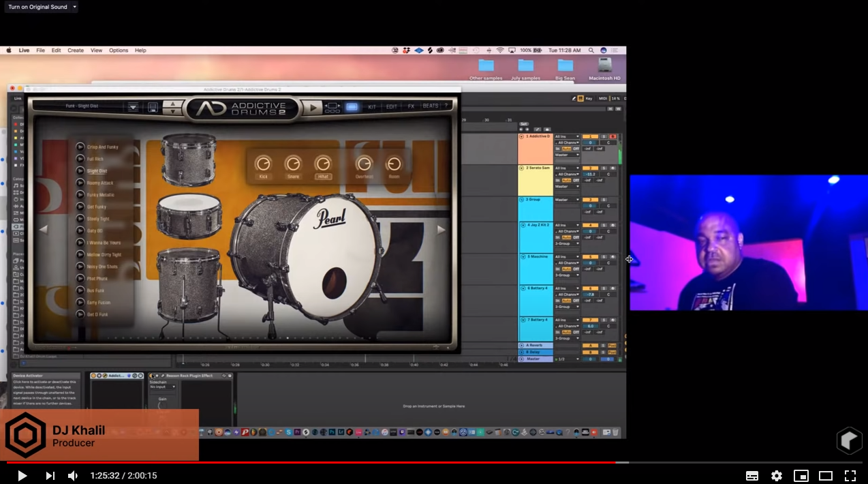Viewport: 868px width, 484px height.
Task: Open the File menu
Action: (x=41, y=50)
